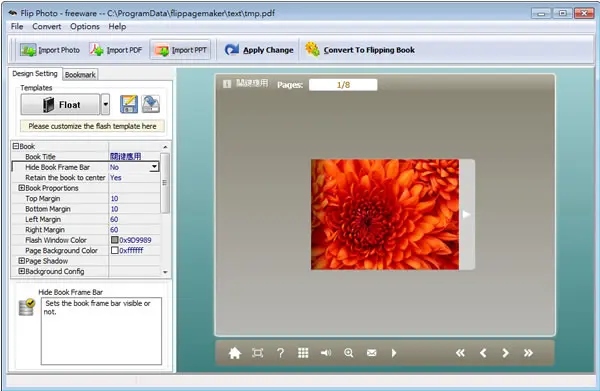Image resolution: width=600 pixels, height=391 pixels.
Task: Click the Apply Change button
Action: tap(259, 50)
